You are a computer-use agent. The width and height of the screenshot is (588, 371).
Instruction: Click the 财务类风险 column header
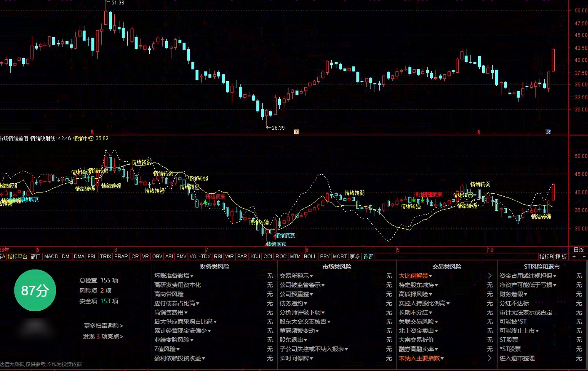[x=215, y=267]
